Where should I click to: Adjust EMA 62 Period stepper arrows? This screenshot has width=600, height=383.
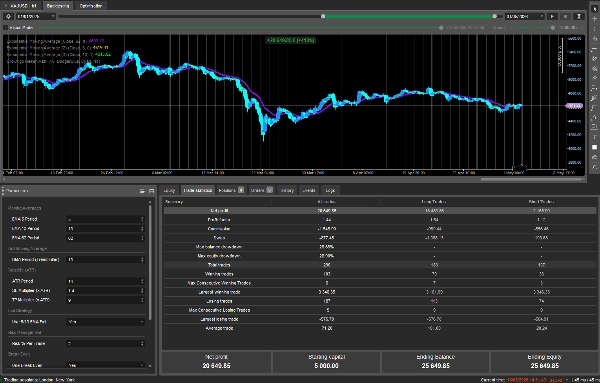(x=142, y=238)
